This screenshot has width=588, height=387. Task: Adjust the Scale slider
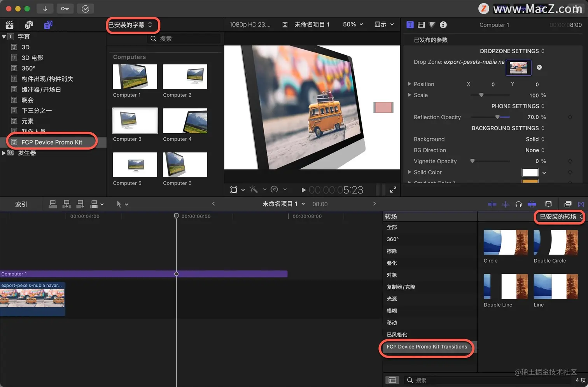pos(481,95)
